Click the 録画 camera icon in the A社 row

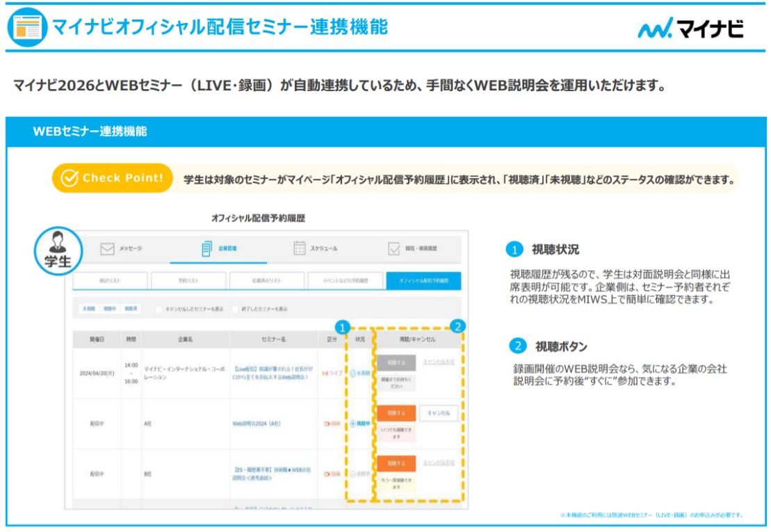point(327,424)
